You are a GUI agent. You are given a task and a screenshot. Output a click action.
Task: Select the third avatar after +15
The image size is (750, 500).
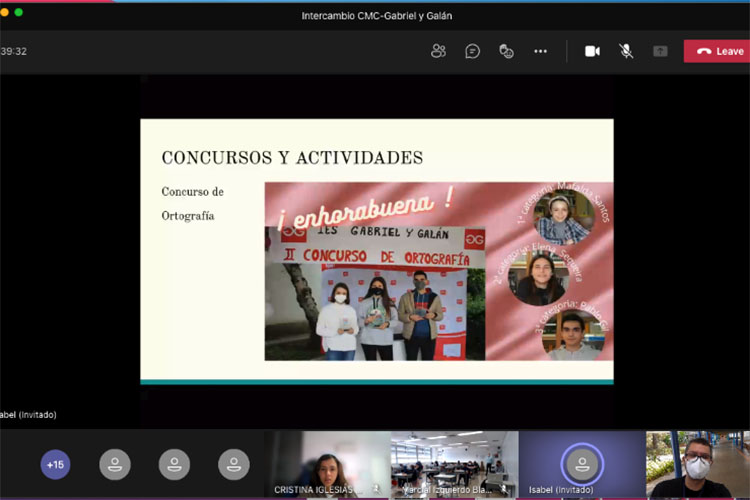tap(234, 464)
